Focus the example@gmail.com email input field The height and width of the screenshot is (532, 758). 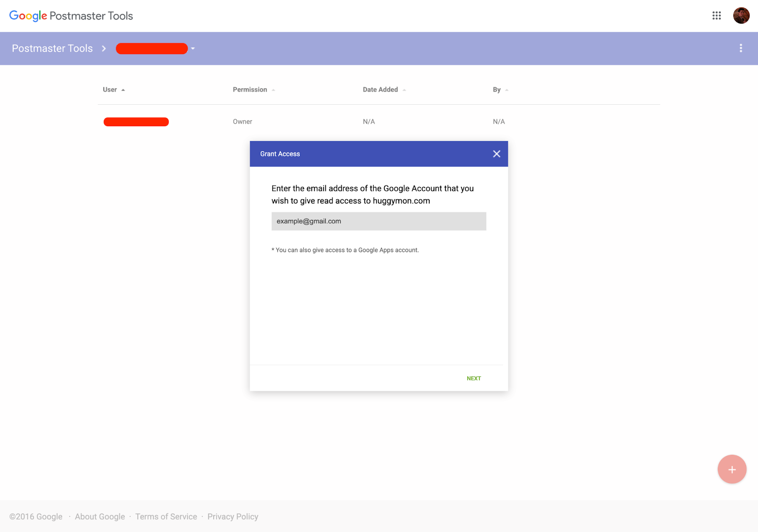tap(379, 221)
